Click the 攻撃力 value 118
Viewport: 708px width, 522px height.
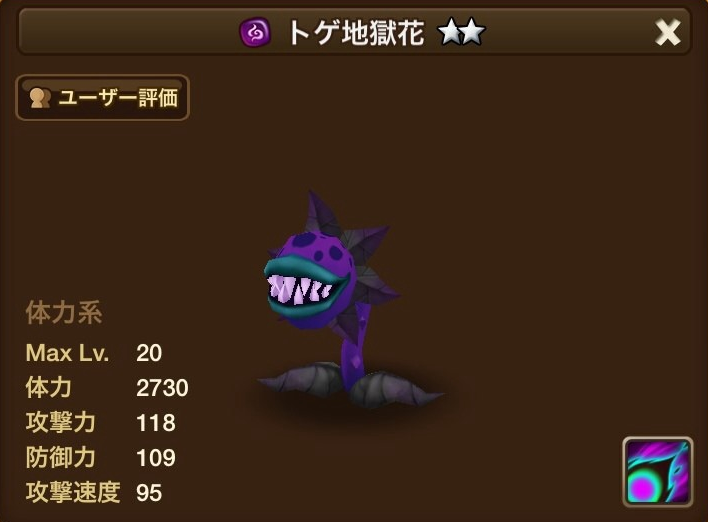pos(156,423)
